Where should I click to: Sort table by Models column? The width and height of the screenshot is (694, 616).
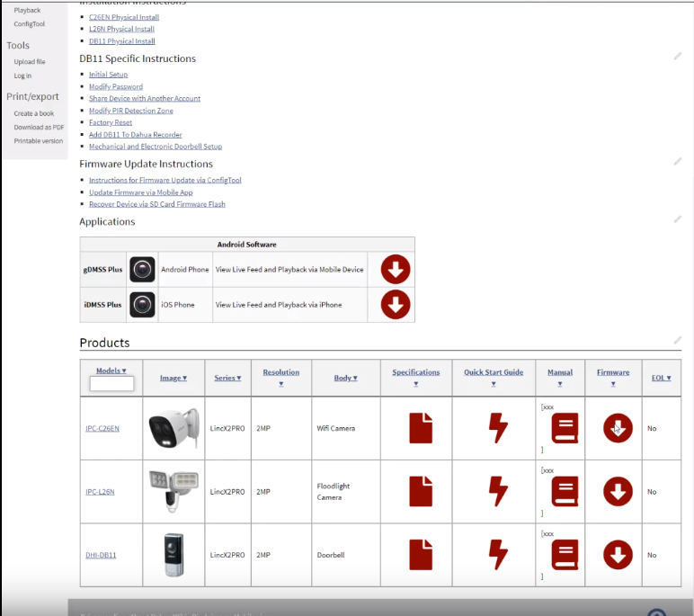tap(111, 370)
